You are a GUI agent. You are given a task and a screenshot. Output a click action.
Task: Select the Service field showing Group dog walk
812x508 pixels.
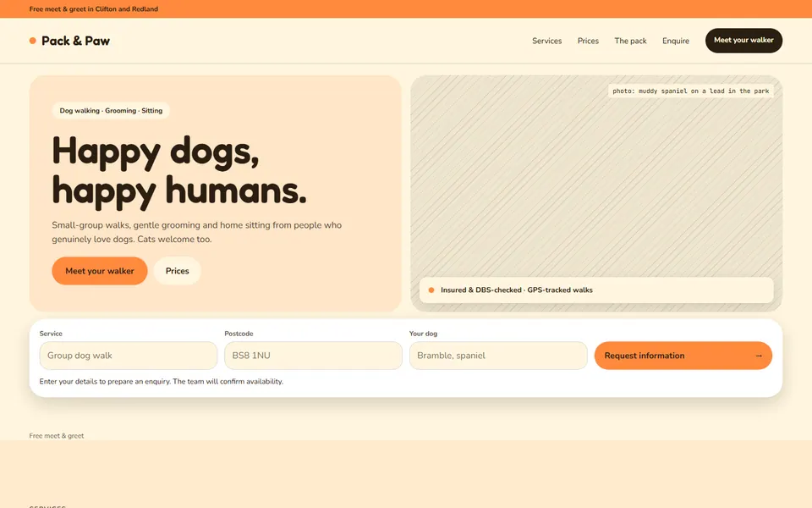pos(129,356)
